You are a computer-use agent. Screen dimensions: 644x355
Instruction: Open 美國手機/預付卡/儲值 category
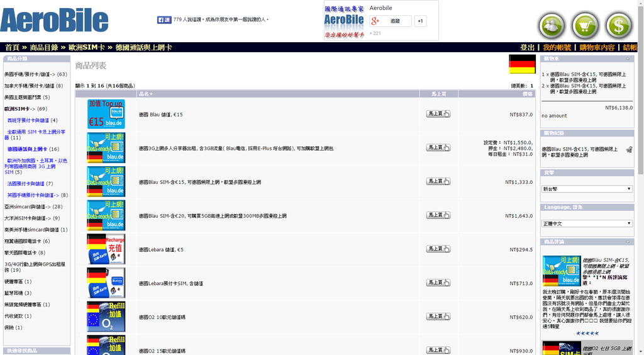(x=30, y=74)
